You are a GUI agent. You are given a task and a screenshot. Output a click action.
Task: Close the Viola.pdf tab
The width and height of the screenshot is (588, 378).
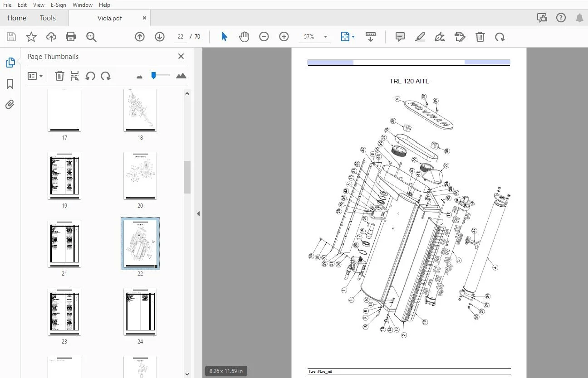pos(144,18)
